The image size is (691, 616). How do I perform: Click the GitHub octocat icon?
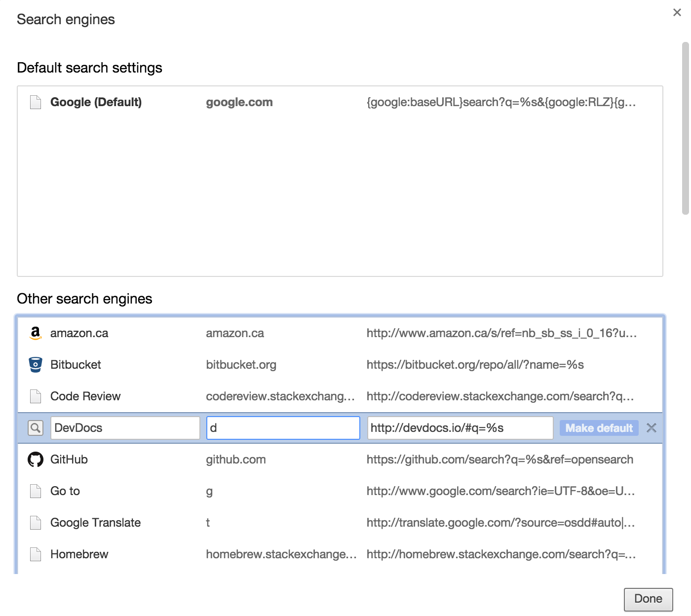click(x=36, y=460)
